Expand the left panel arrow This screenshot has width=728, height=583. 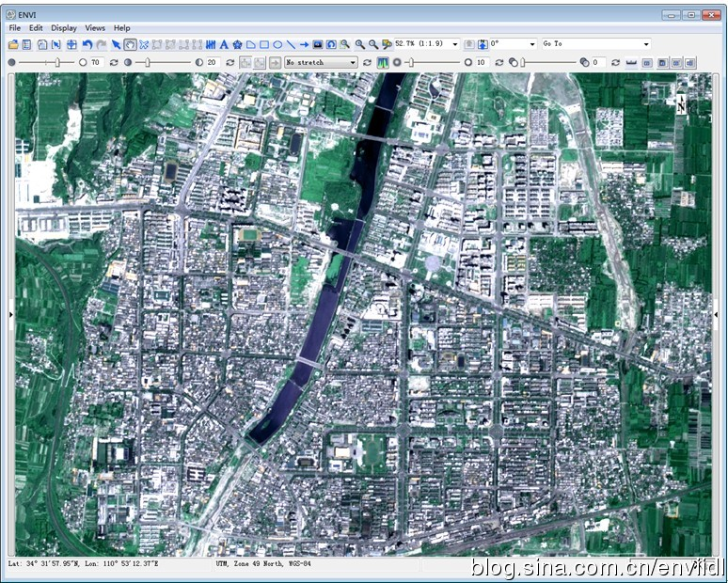10,314
